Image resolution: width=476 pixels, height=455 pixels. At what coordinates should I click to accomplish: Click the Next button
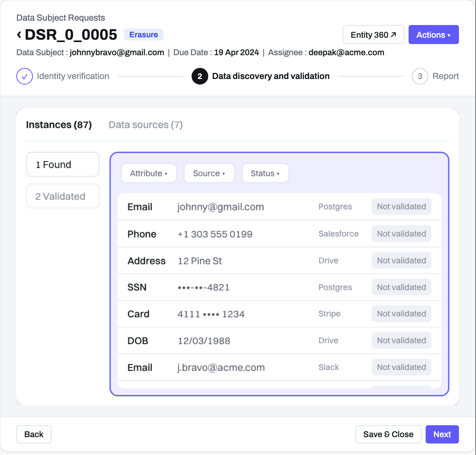[442, 434]
